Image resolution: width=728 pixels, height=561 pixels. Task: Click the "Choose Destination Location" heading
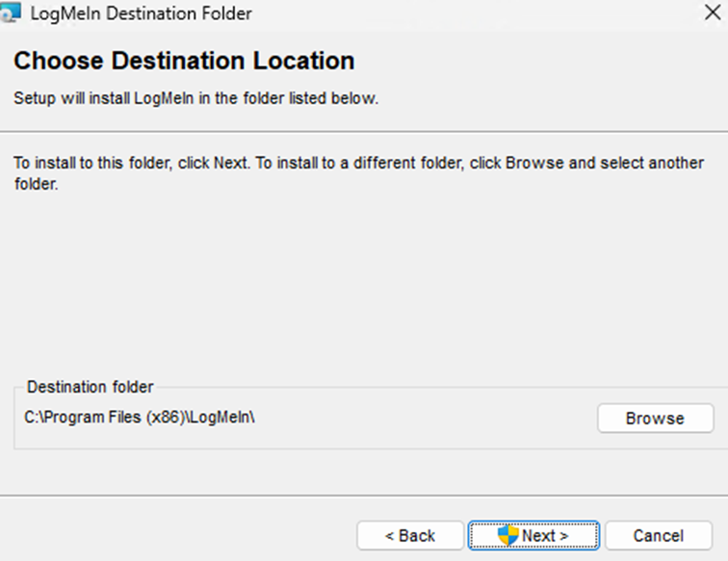click(184, 61)
